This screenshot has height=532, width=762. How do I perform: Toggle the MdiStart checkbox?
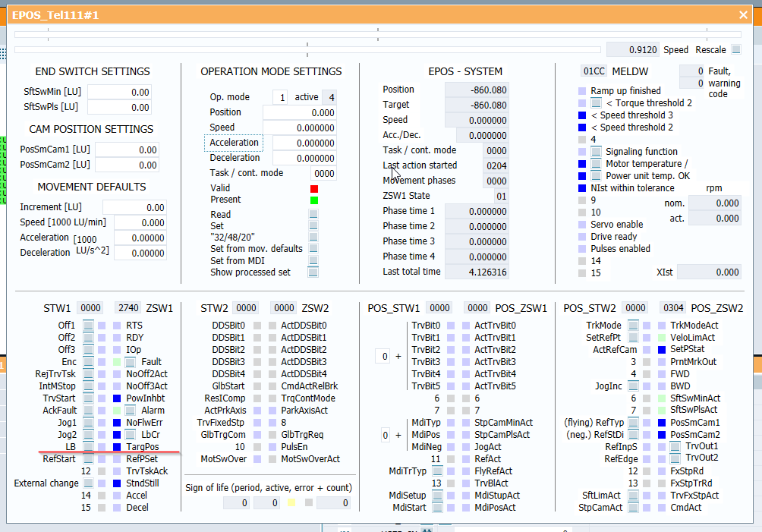(x=437, y=507)
